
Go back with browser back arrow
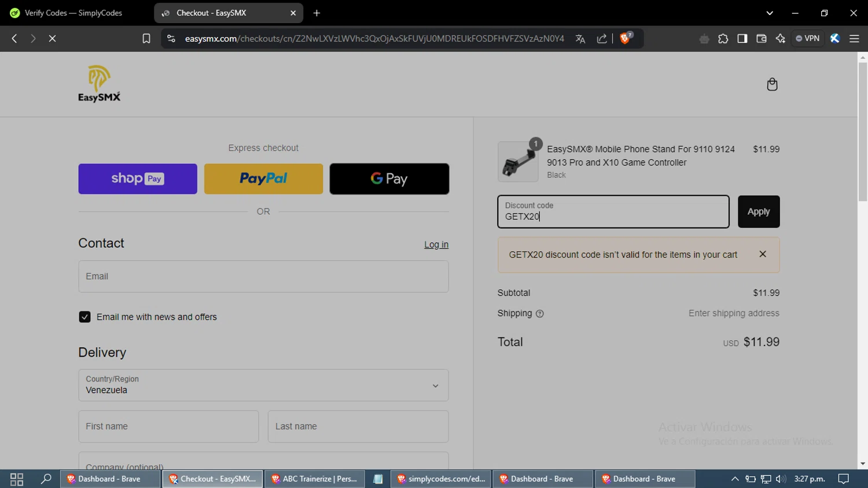[x=14, y=38]
